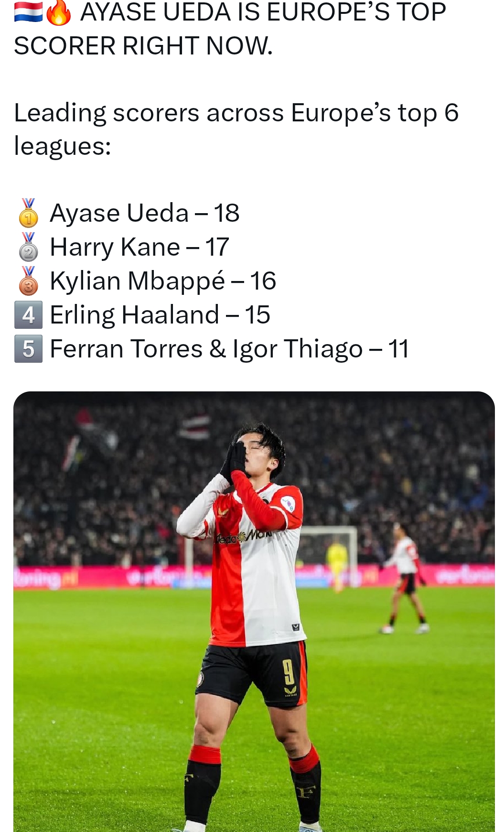Click the 'Kylian Mbappé – 16' line
Viewport: 504px width, 832px height.
coord(163,281)
